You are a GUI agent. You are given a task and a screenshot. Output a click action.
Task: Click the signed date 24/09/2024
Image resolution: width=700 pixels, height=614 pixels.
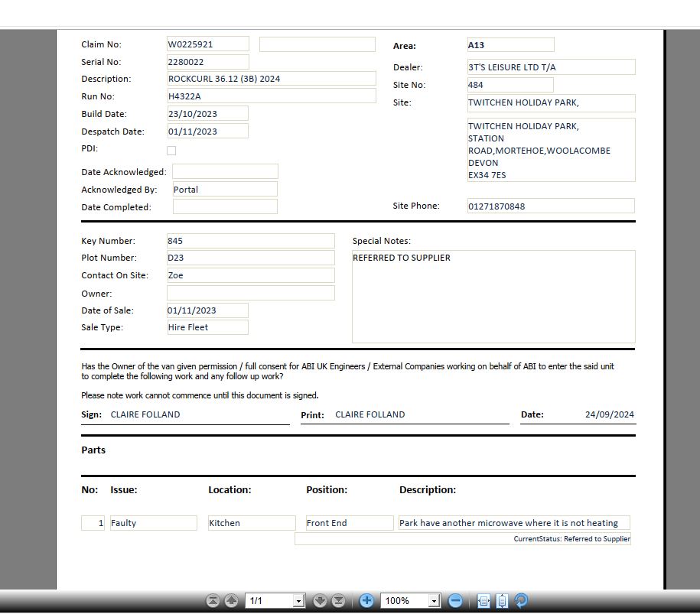click(610, 414)
